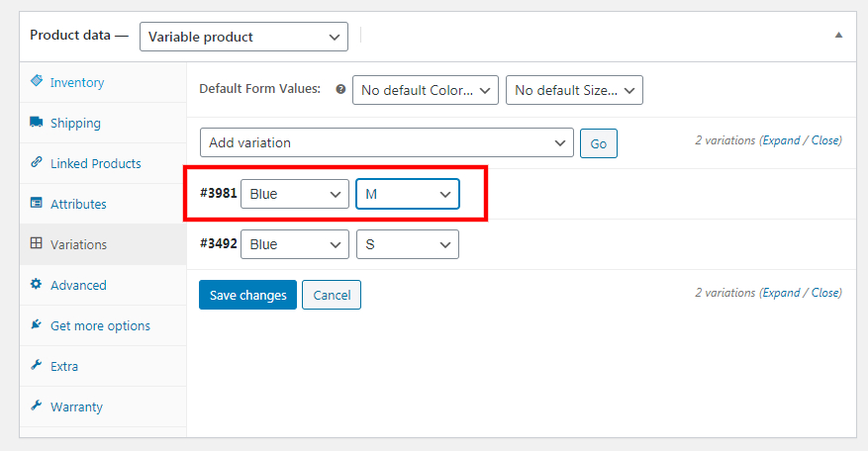The image size is (868, 451).
Task: Open the Blue color dropdown for #3492
Action: click(x=295, y=244)
